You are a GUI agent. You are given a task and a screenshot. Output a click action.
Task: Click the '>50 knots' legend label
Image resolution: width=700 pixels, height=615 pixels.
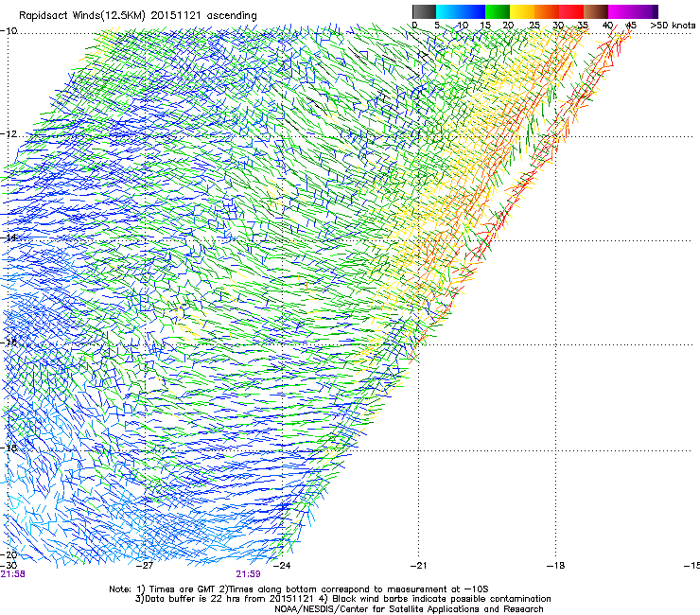673,26
